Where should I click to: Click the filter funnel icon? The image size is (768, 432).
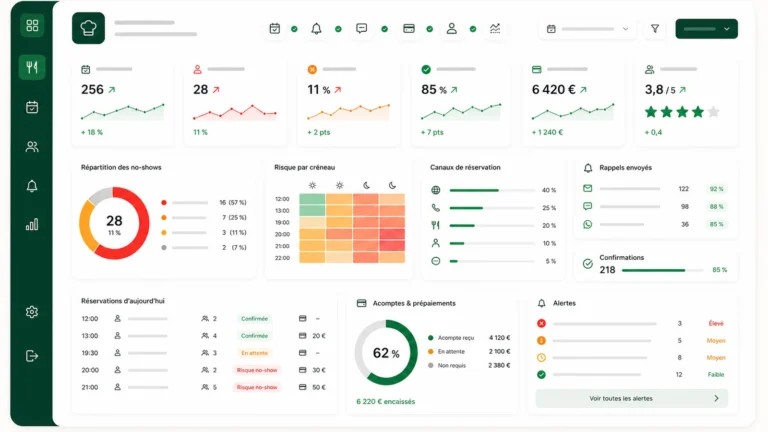[655, 29]
